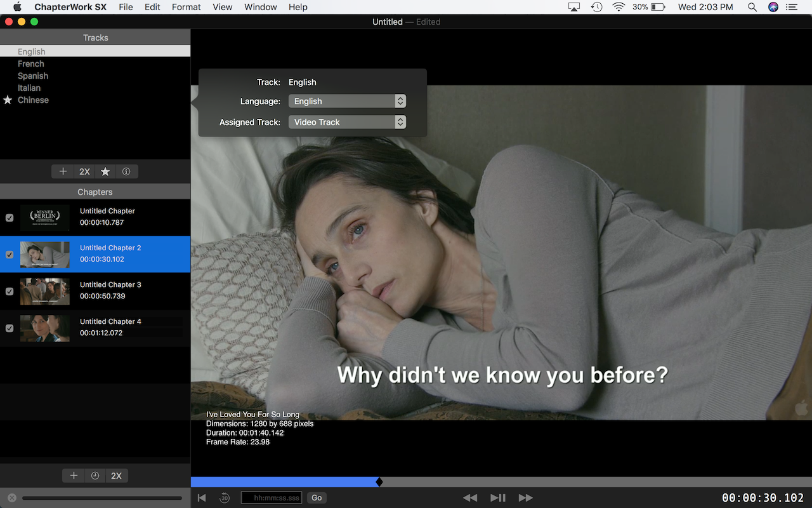Click the Berlin thumbnail of Untitled Chapter
812x508 pixels.
click(x=45, y=218)
